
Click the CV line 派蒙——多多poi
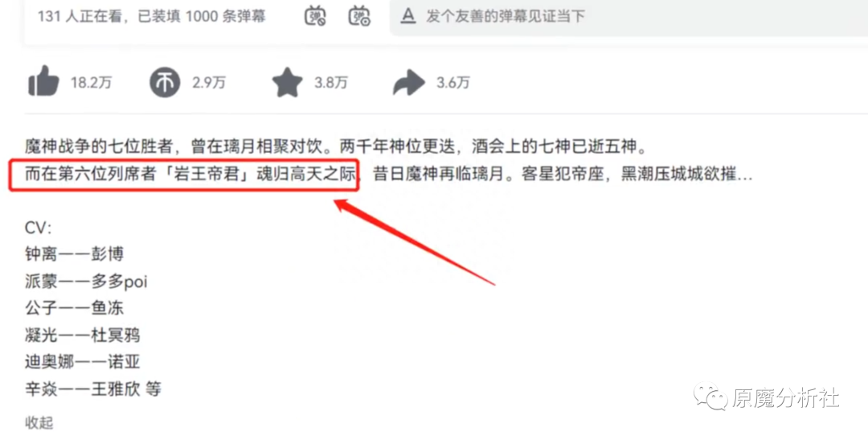click(86, 281)
